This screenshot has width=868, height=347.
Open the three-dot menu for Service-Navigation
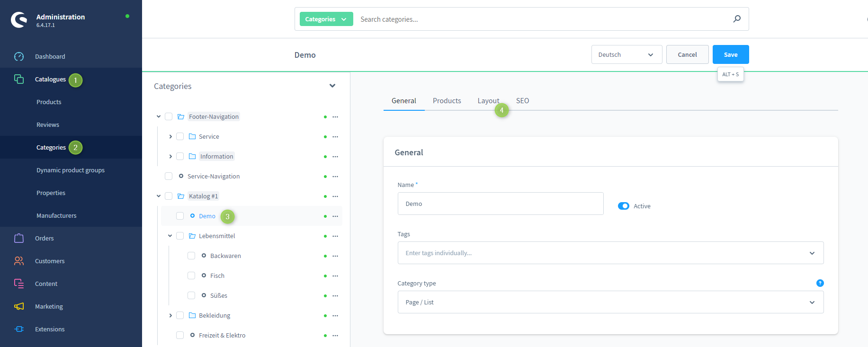coord(335,177)
